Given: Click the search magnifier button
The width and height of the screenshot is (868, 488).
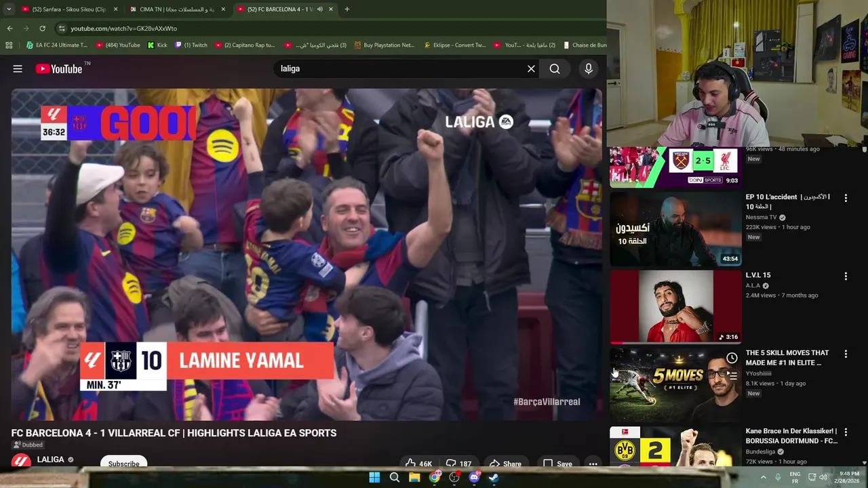Looking at the screenshot, I should (555, 68).
